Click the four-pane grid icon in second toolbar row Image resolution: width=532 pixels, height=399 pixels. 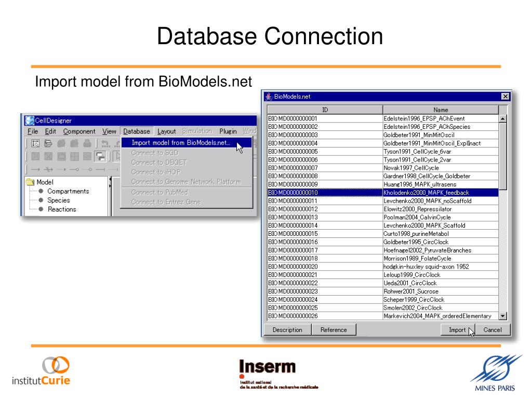pos(74,156)
